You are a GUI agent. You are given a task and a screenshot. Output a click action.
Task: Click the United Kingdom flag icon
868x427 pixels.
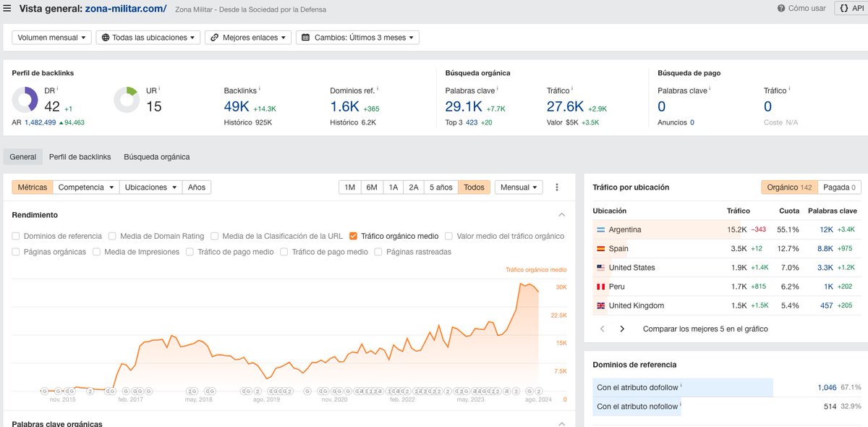pyautogui.click(x=600, y=305)
